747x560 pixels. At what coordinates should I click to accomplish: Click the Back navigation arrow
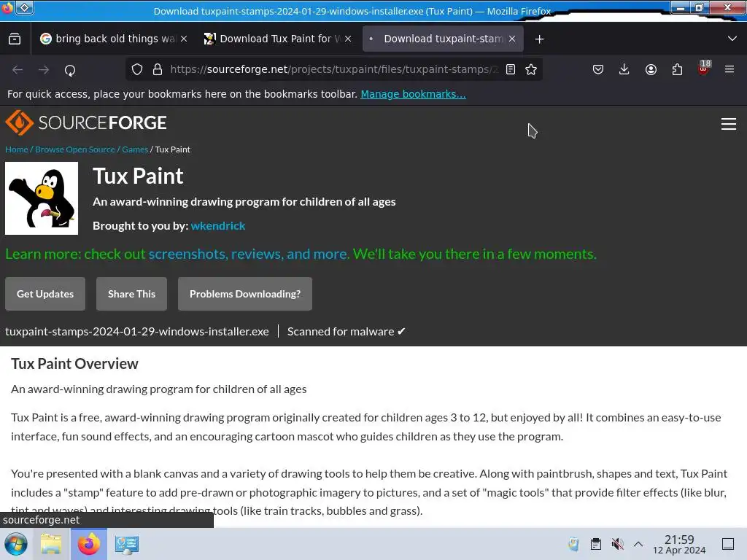click(18, 70)
